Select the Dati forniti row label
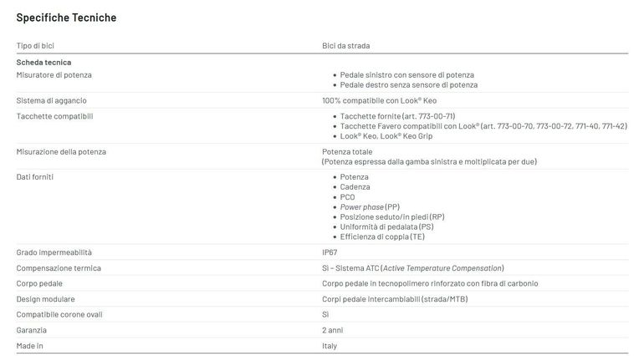The height and width of the screenshot is (356, 644). click(x=35, y=177)
